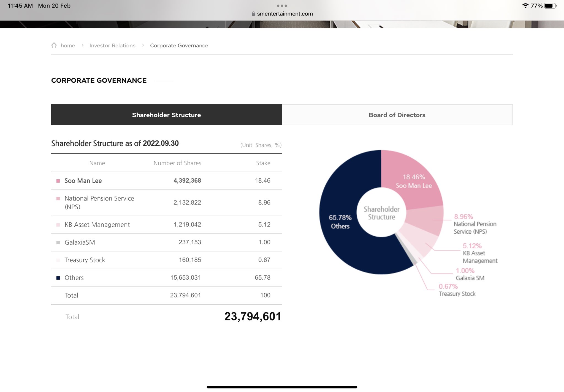Tap the three-dot multitasking menu at top
Viewport: 564px width, 392px height.
point(282,6)
